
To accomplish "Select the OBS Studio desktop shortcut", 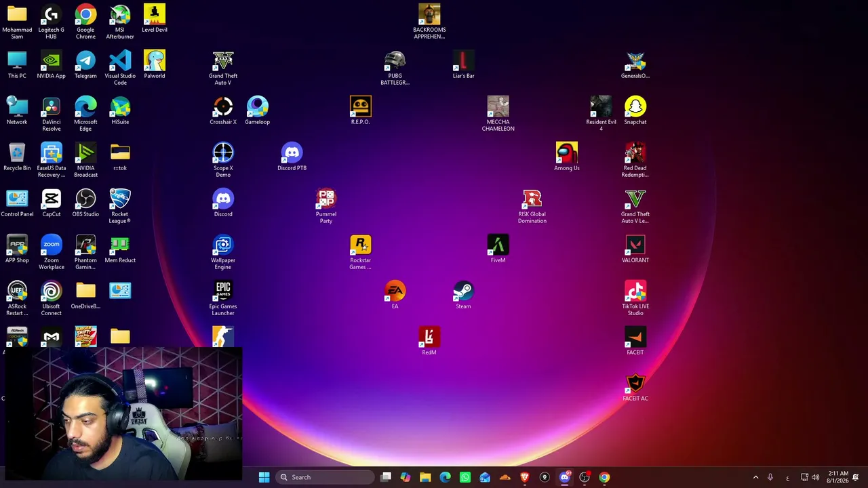I will [85, 203].
